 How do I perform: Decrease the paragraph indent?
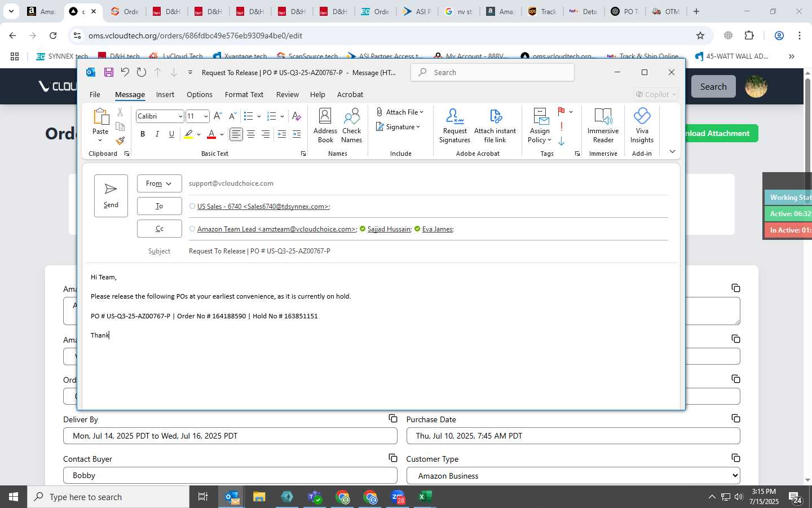pyautogui.click(x=282, y=134)
